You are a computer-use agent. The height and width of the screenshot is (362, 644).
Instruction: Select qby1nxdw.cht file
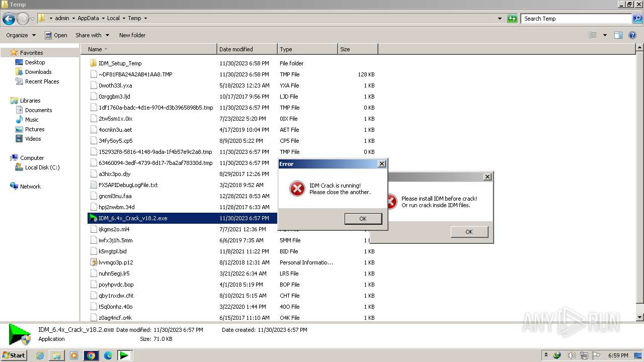[116, 296]
